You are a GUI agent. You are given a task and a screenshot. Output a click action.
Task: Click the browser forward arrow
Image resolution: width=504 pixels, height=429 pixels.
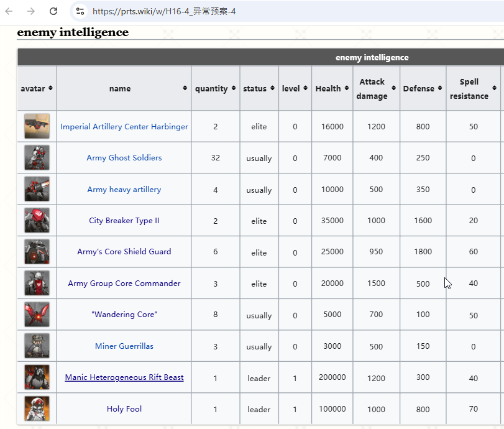31,11
